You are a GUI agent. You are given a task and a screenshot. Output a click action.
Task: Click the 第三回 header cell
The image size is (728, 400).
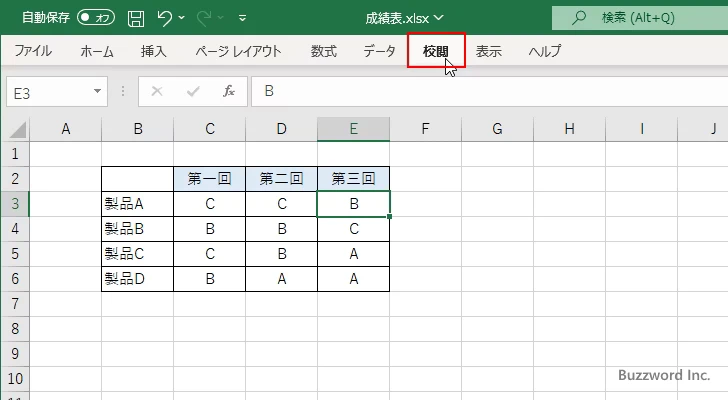tap(353, 179)
